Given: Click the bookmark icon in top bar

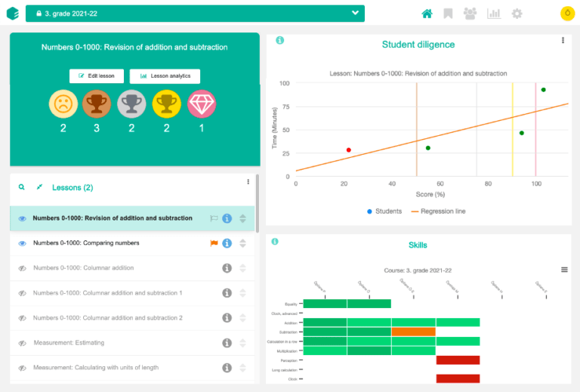Looking at the screenshot, I should pyautogui.click(x=449, y=14).
